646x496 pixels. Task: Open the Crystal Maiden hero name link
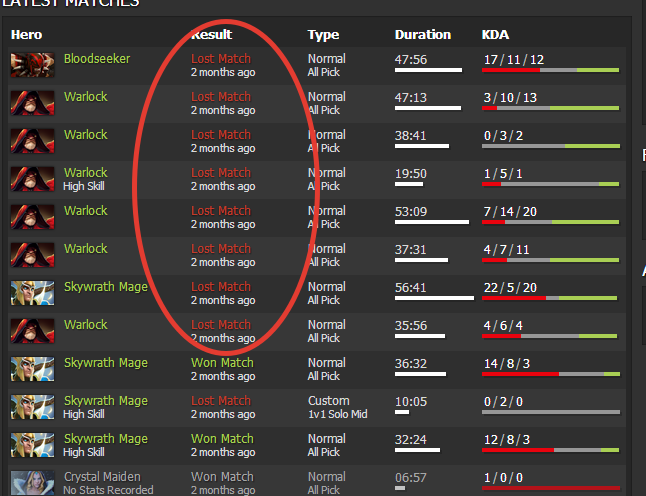point(102,477)
